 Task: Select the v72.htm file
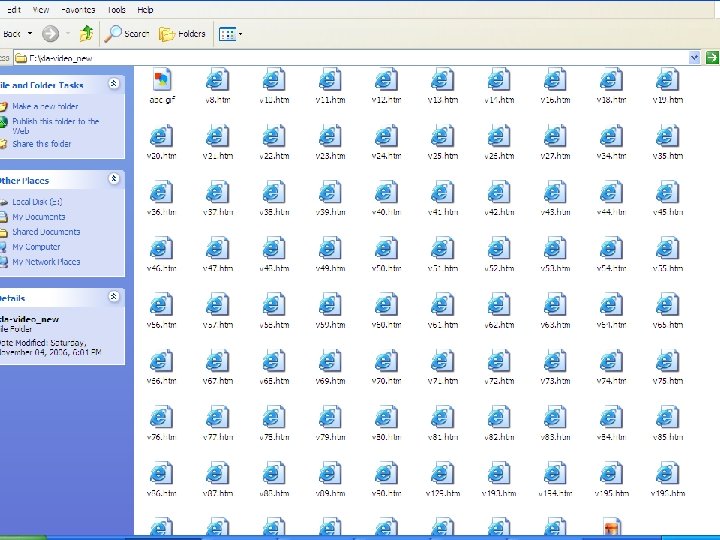point(499,367)
